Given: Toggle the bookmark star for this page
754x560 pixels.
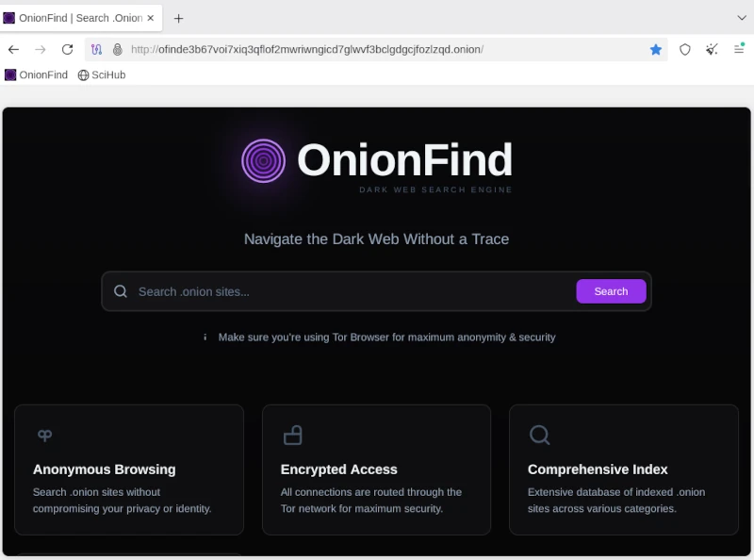Looking at the screenshot, I should click(656, 49).
